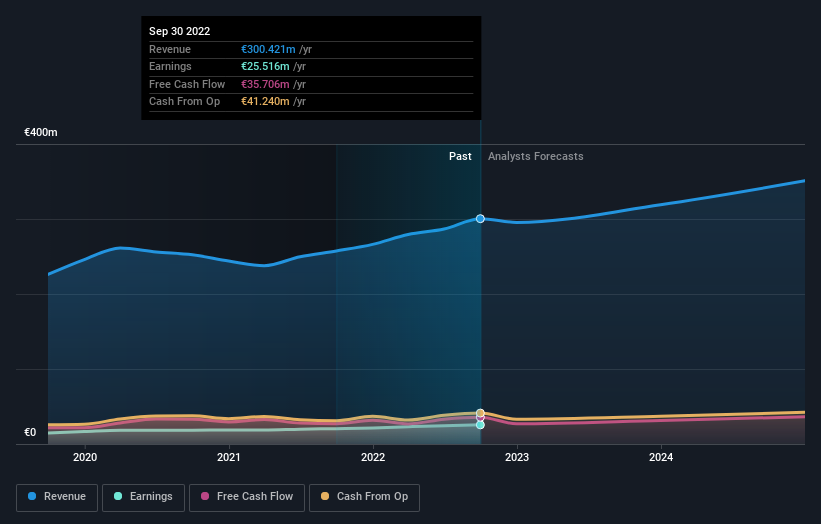Click the blue Revenue data point marker

[480, 219]
